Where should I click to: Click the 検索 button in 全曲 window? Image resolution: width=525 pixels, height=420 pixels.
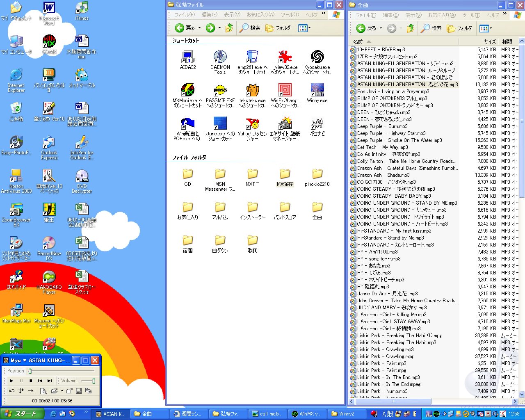(x=431, y=28)
